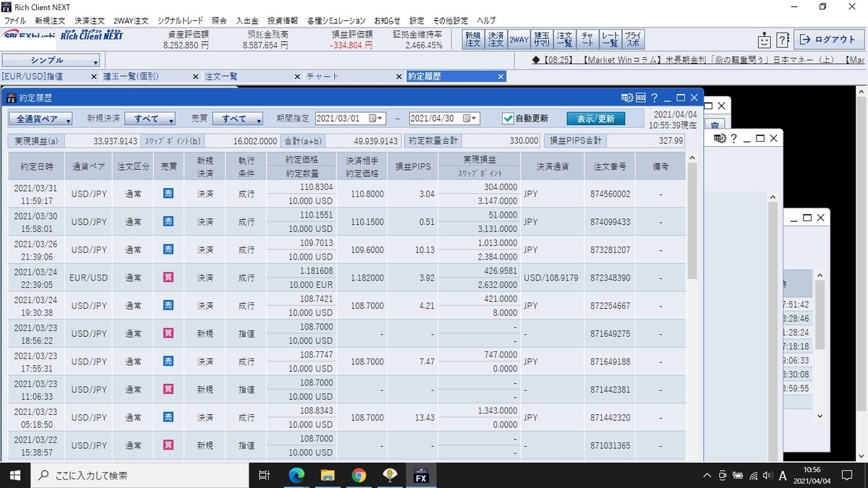Viewport: 868px width, 488px height.
Task: Open Windows Start menu
Action: (16, 475)
